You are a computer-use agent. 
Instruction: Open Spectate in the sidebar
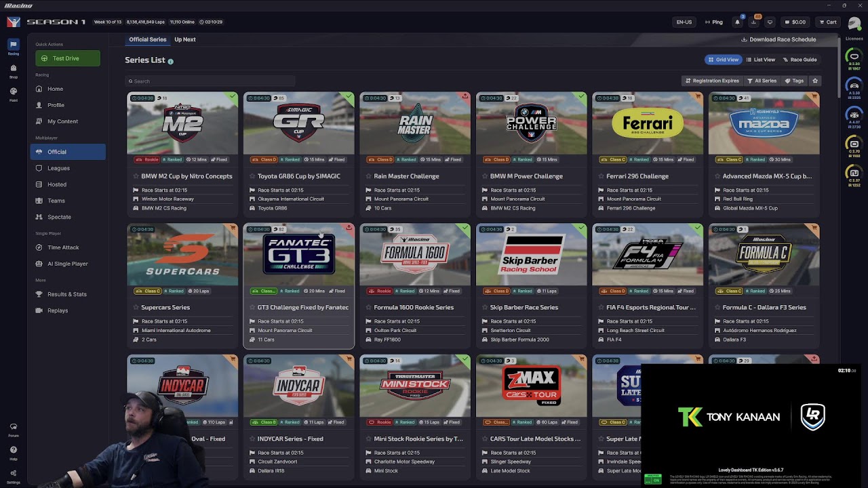click(68, 217)
